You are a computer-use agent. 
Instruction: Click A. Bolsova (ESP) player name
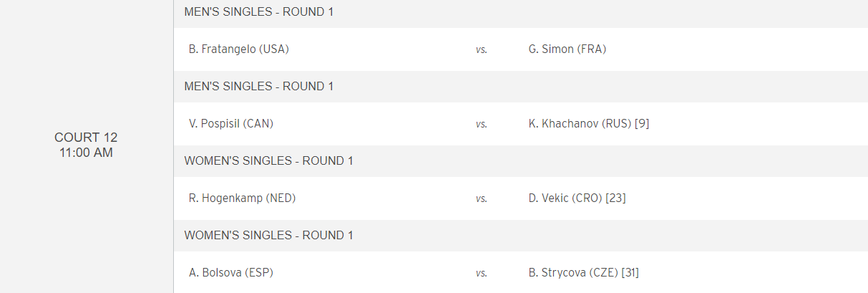[231, 273]
